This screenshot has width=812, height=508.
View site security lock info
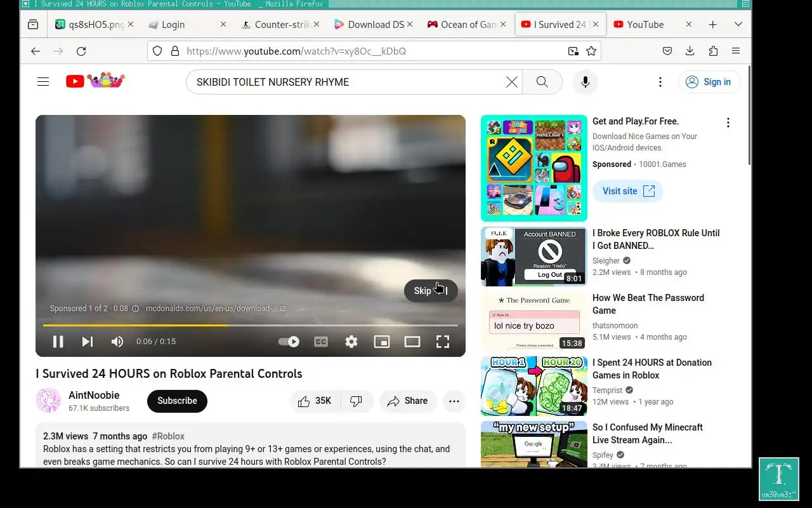click(x=175, y=51)
